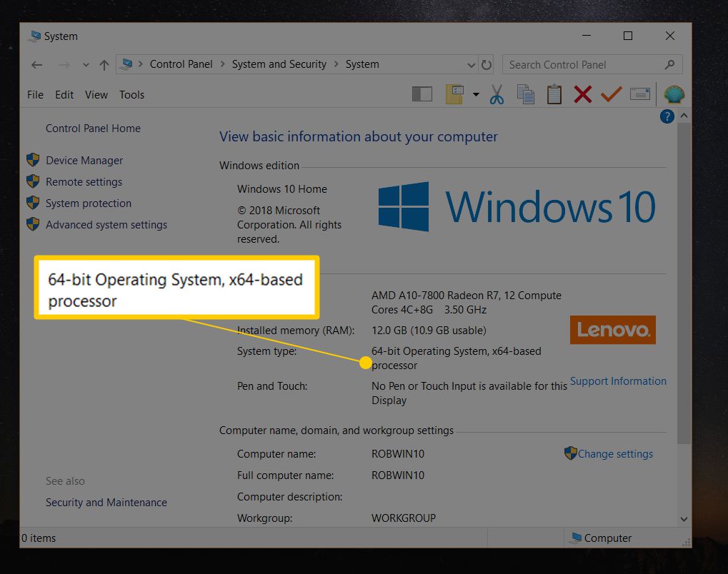The image size is (728, 574).
Task: Open the Edit menu
Action: pos(64,95)
